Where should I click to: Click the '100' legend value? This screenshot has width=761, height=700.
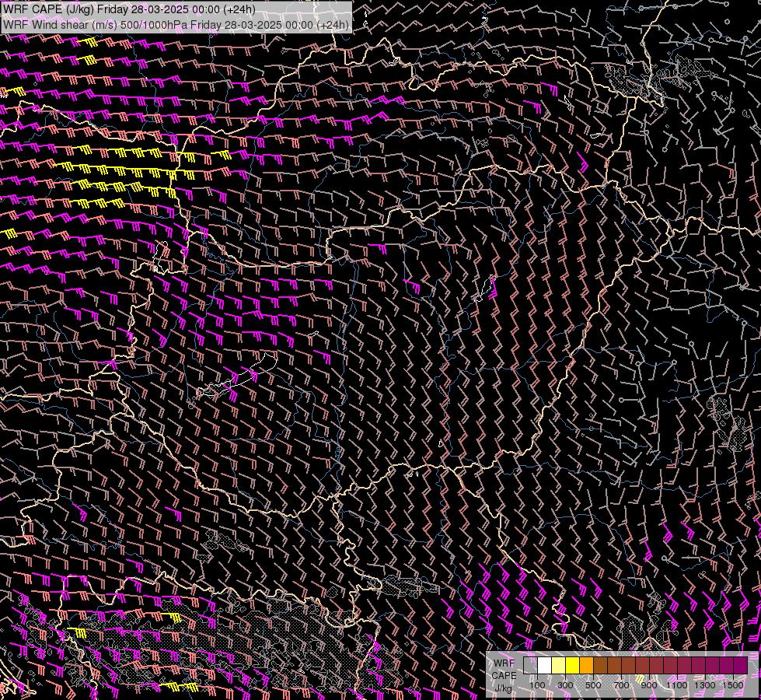click(537, 685)
